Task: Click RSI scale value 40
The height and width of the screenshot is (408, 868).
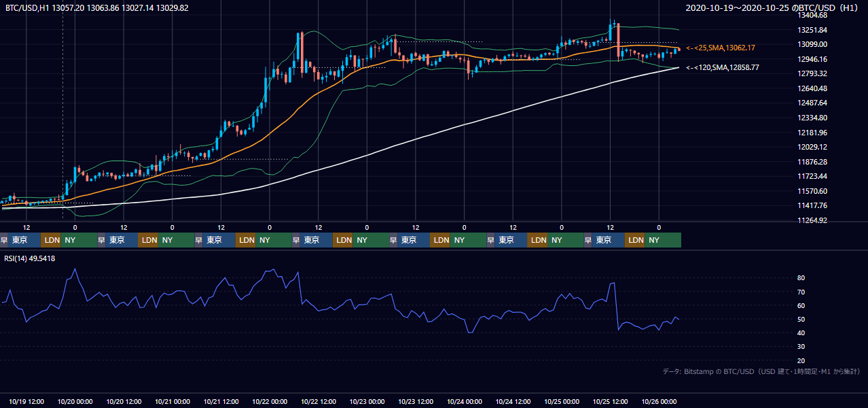Action: 801,333
